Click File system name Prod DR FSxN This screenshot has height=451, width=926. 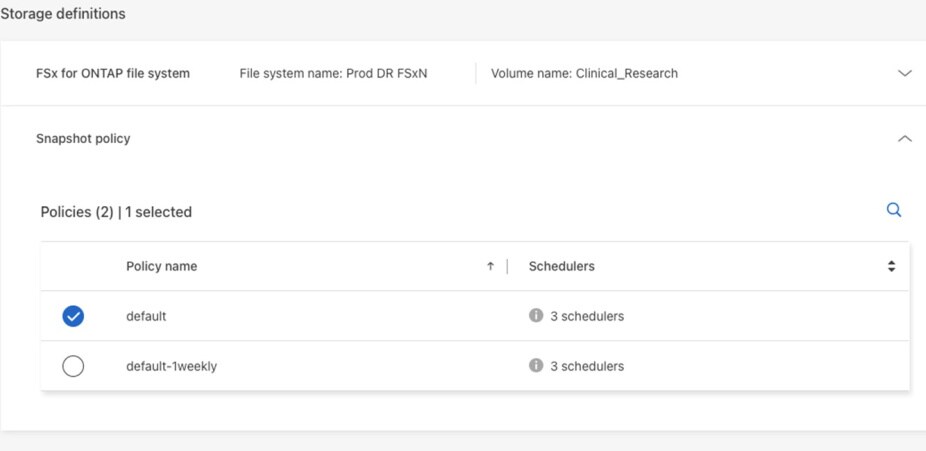click(333, 73)
